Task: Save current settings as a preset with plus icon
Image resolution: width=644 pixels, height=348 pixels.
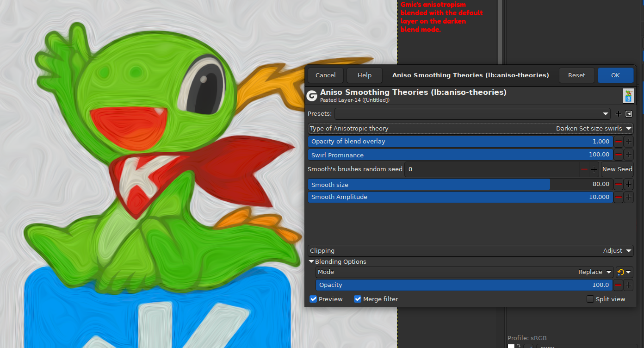Action: [x=619, y=114]
